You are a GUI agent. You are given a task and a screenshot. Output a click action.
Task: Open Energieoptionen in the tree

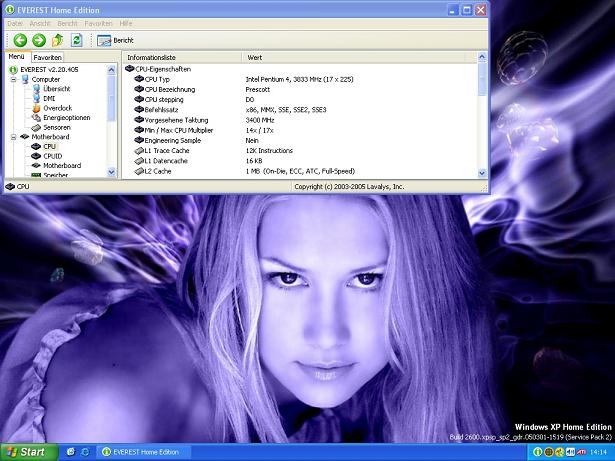[67, 118]
